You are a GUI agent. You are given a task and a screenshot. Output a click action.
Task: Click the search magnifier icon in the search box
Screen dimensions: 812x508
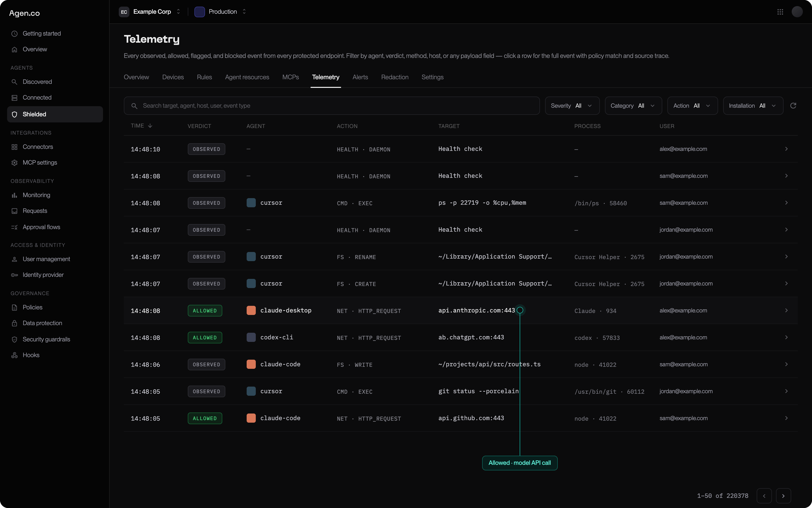(134, 106)
